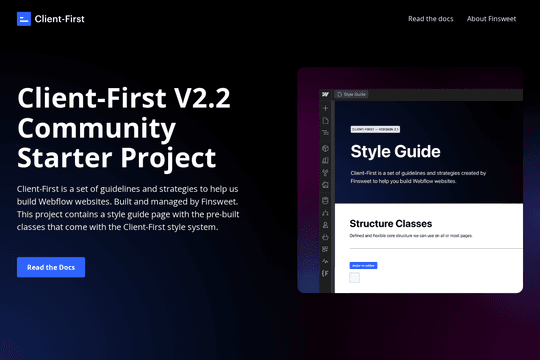Click the Structure Classes heading

[x=391, y=224]
